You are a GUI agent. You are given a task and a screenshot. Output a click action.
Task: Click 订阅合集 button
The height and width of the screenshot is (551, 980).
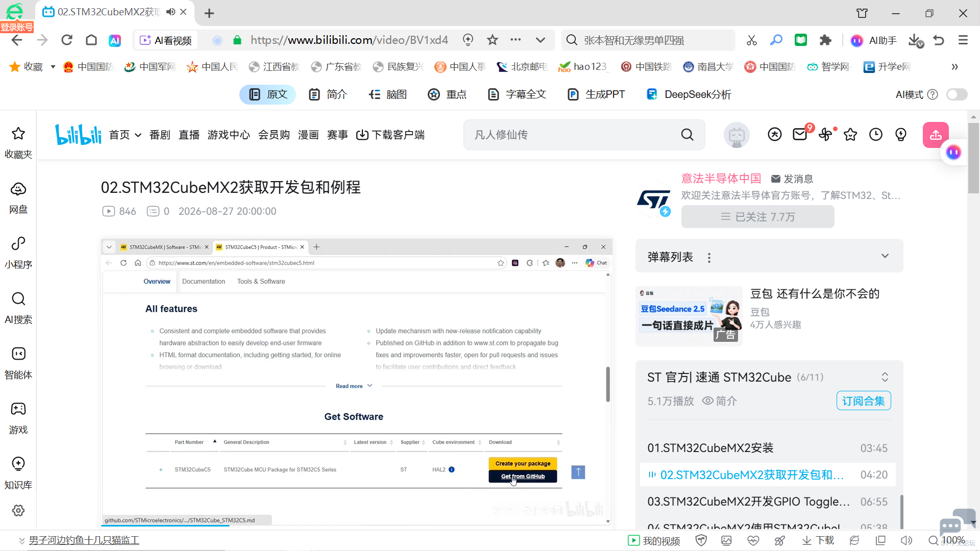864,401
